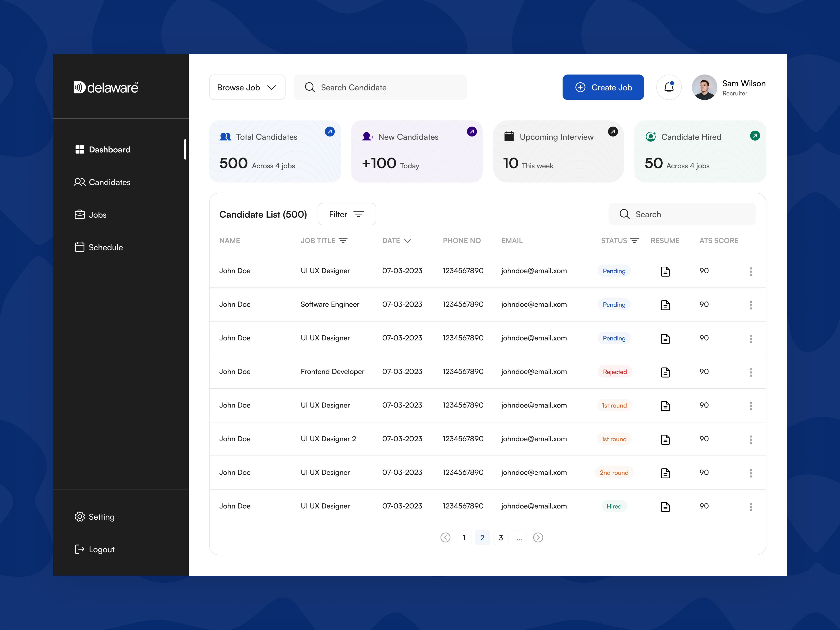Open the three-dot menu on the Rejected row
Image resolution: width=840 pixels, height=630 pixels.
point(751,372)
